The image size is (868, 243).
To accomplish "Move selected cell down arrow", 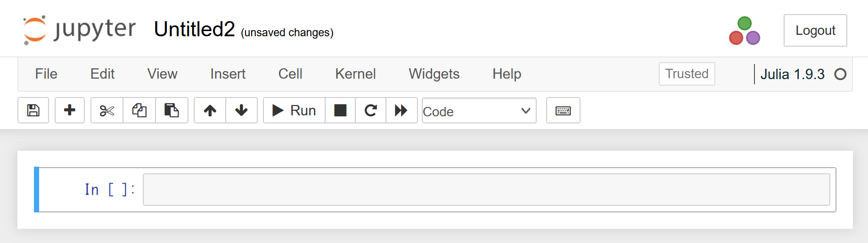I will coord(241,111).
